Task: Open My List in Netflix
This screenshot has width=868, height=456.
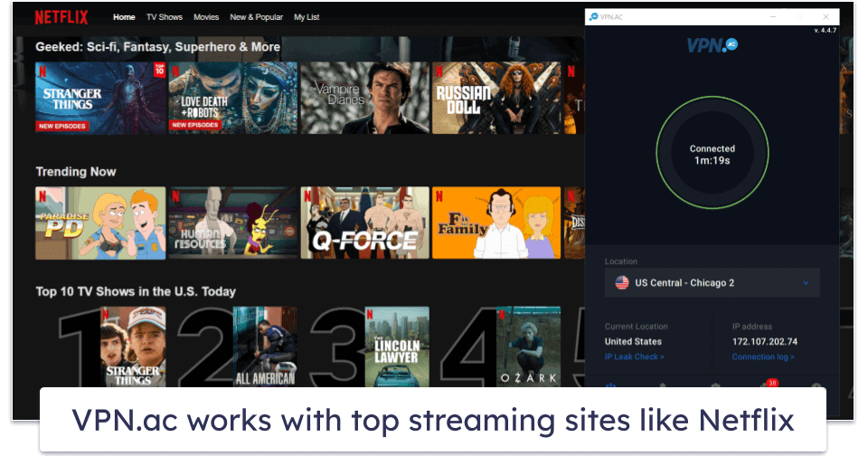Action: [x=307, y=17]
